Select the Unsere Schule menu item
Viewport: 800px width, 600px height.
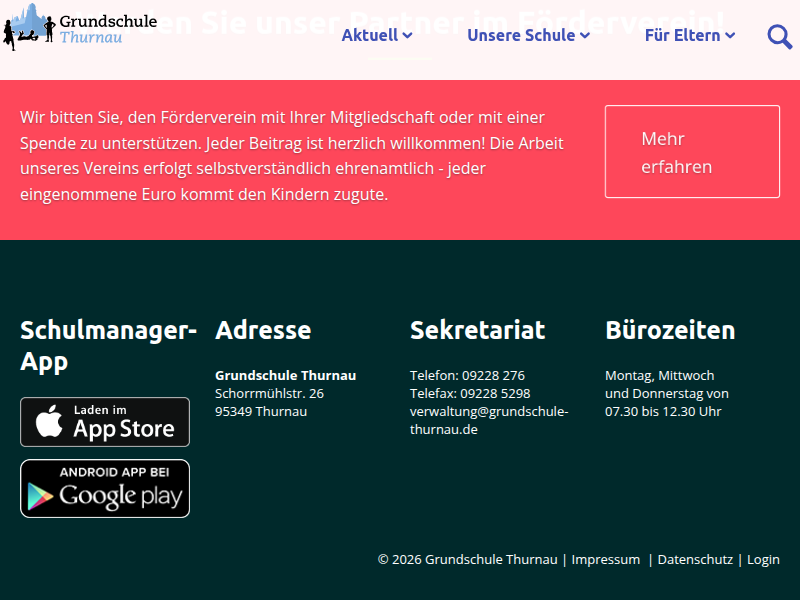pos(521,35)
